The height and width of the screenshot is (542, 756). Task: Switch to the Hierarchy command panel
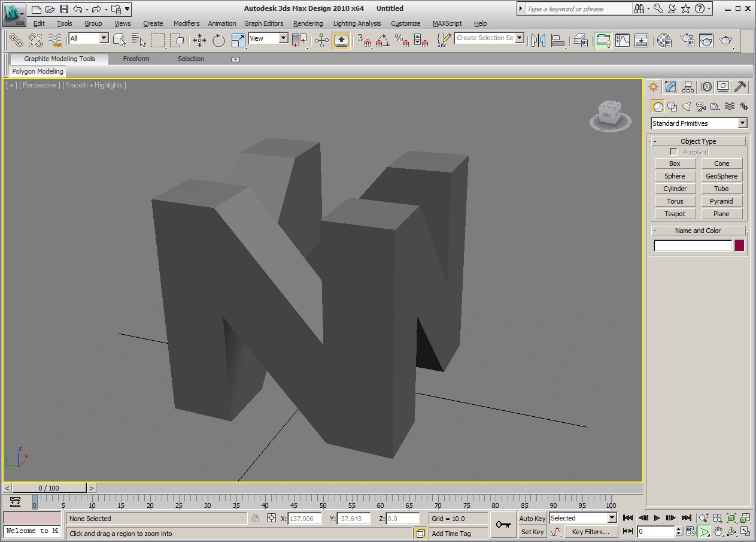688,87
